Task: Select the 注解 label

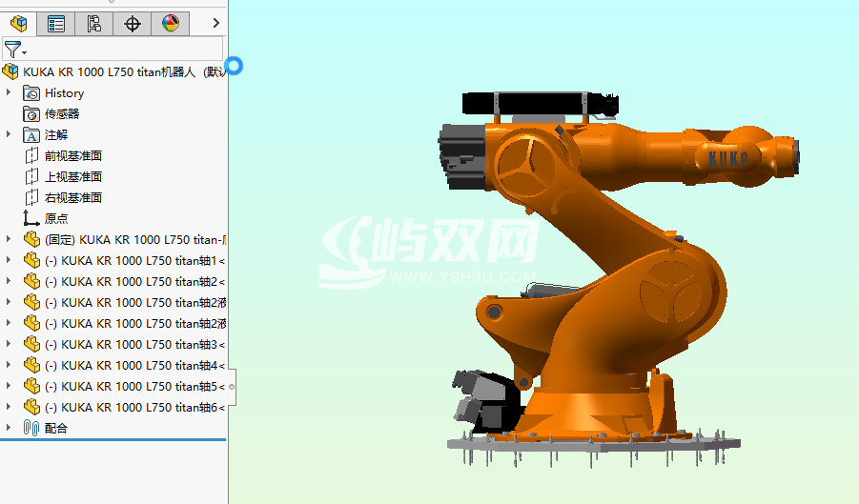Action: pos(56,134)
